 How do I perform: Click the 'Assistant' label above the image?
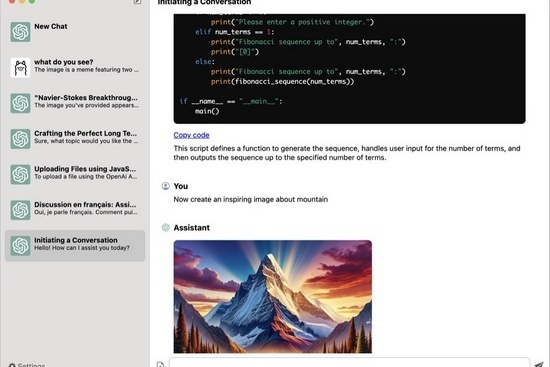(x=192, y=228)
